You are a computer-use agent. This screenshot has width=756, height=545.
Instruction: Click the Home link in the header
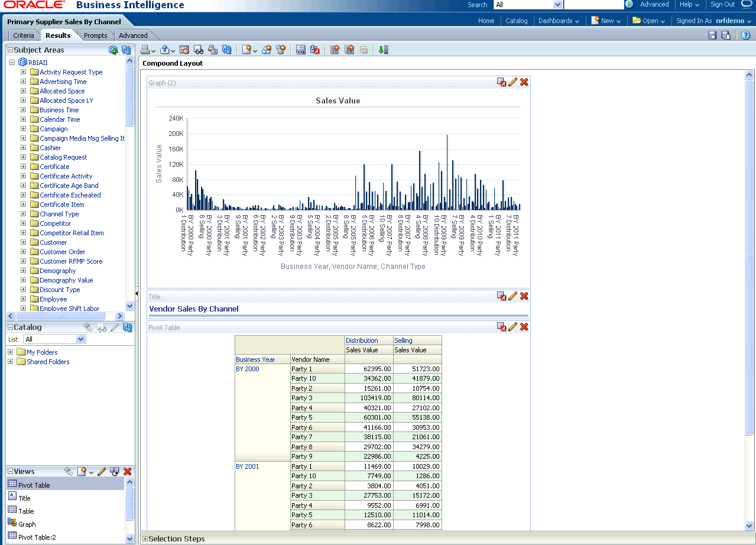tap(486, 21)
